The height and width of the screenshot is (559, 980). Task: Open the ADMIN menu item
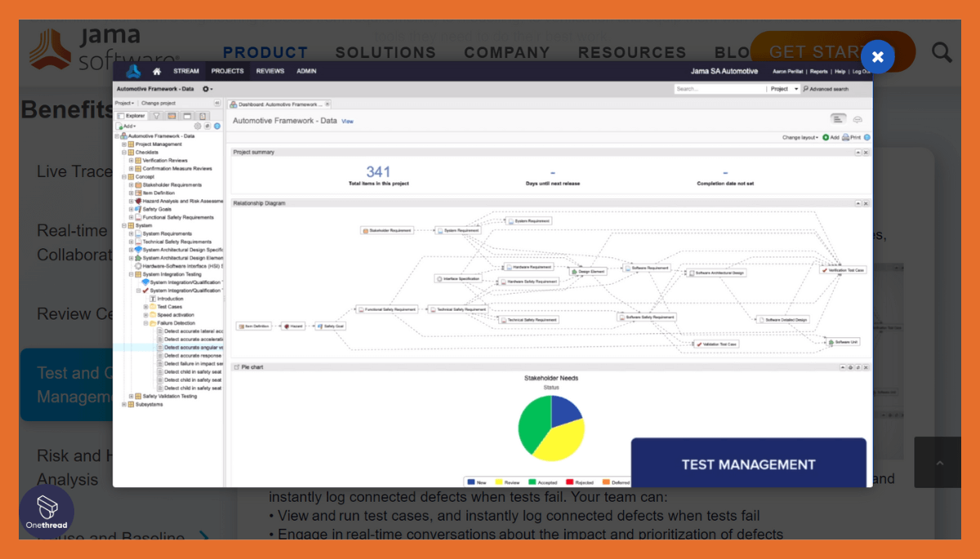306,72
